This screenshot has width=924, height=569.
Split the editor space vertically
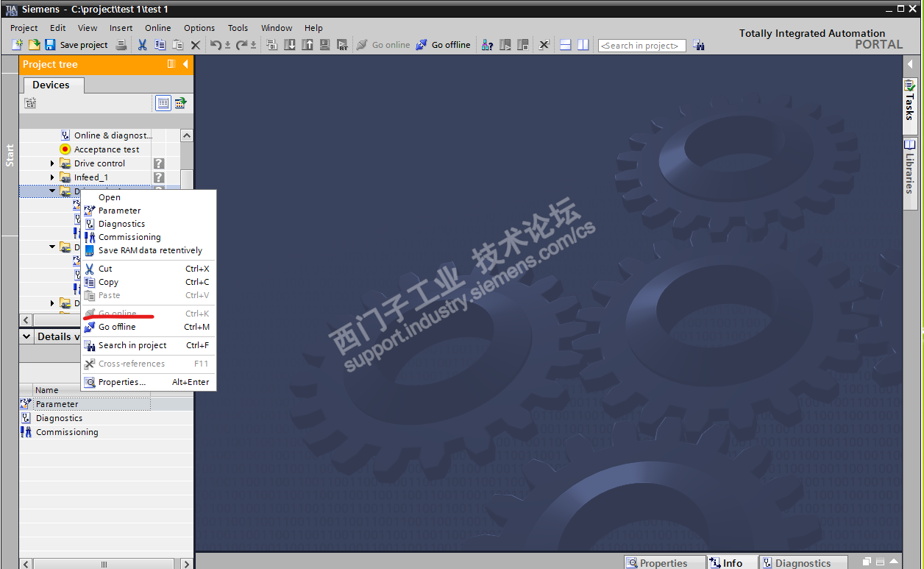pyautogui.click(x=583, y=45)
